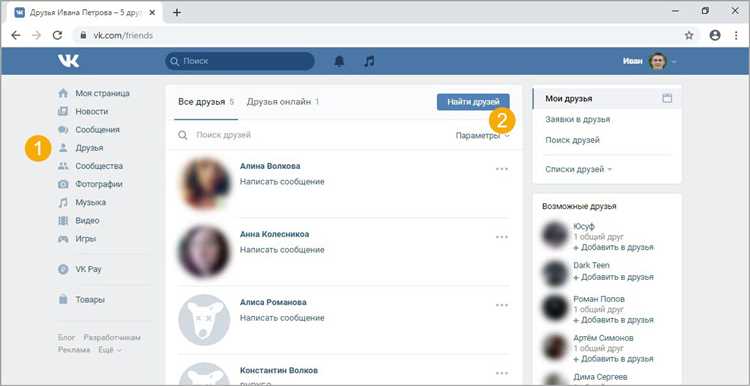Open the Иван profile menu arrow

(x=674, y=62)
